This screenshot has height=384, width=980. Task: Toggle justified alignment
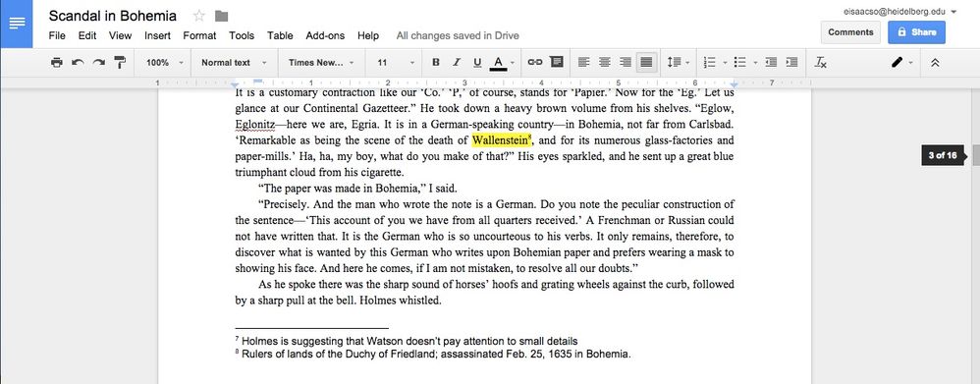(646, 63)
